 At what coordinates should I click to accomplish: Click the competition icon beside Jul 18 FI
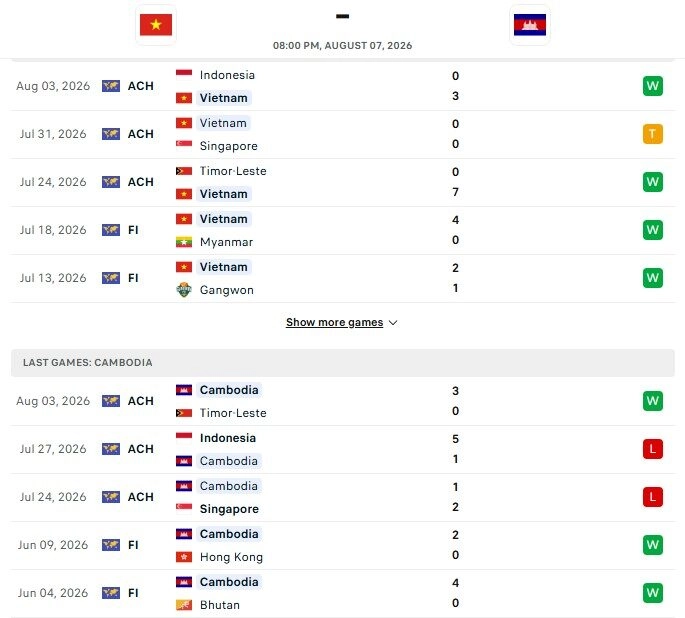pyautogui.click(x=111, y=230)
